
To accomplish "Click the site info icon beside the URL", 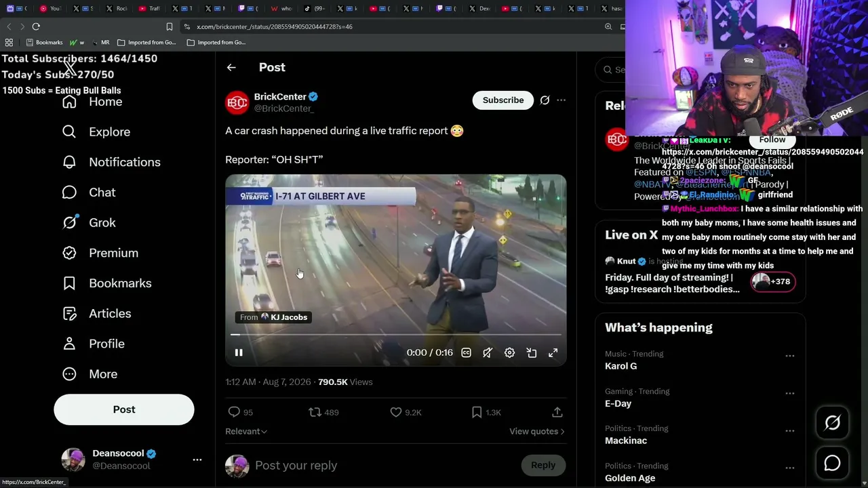I will point(186,26).
